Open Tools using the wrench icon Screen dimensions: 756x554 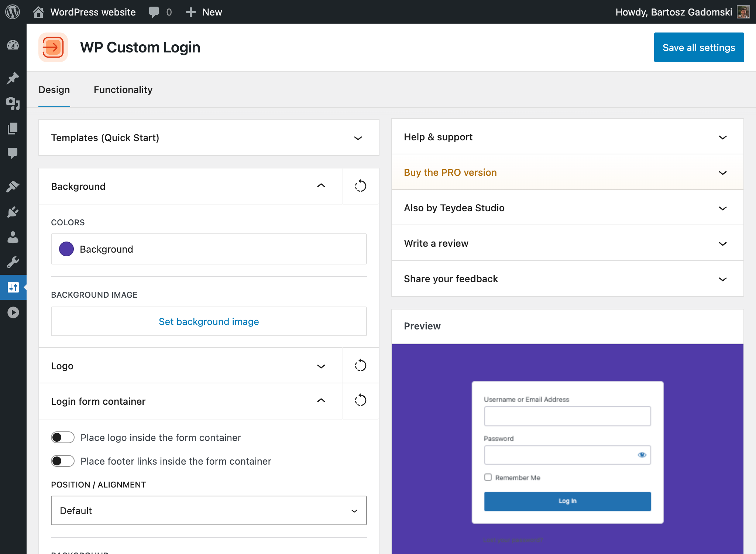coord(13,262)
